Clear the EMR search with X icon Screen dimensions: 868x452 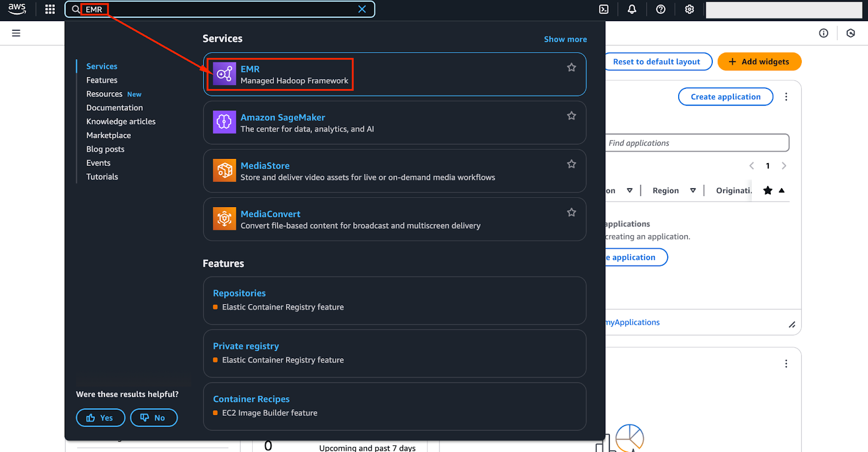tap(362, 9)
